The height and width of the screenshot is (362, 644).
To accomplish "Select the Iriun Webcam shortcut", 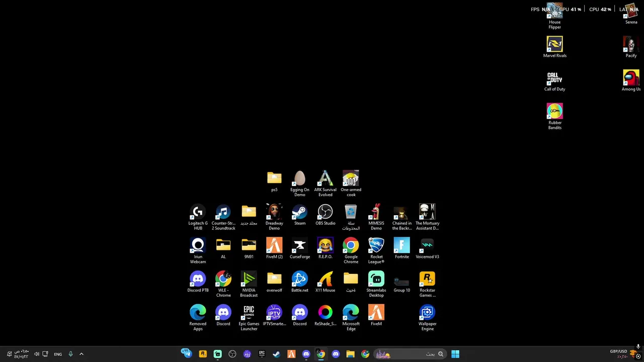I will pyautogui.click(x=198, y=251).
